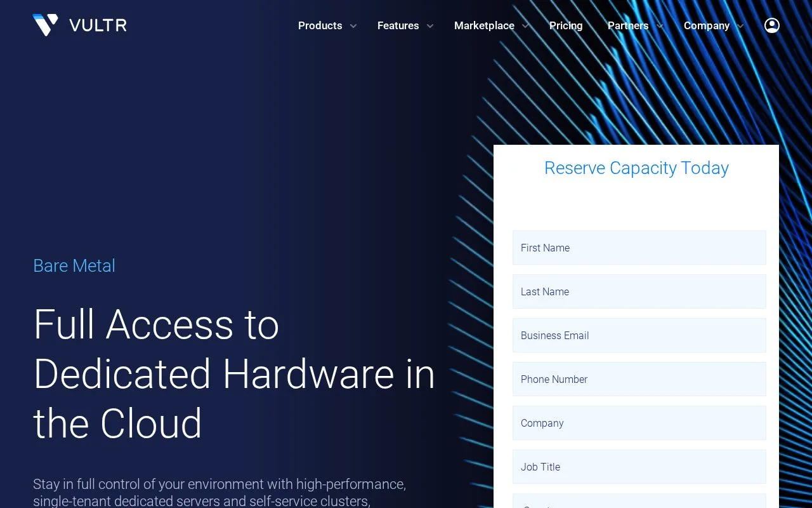
Task: Click the Vultr logo
Action: pos(80,25)
